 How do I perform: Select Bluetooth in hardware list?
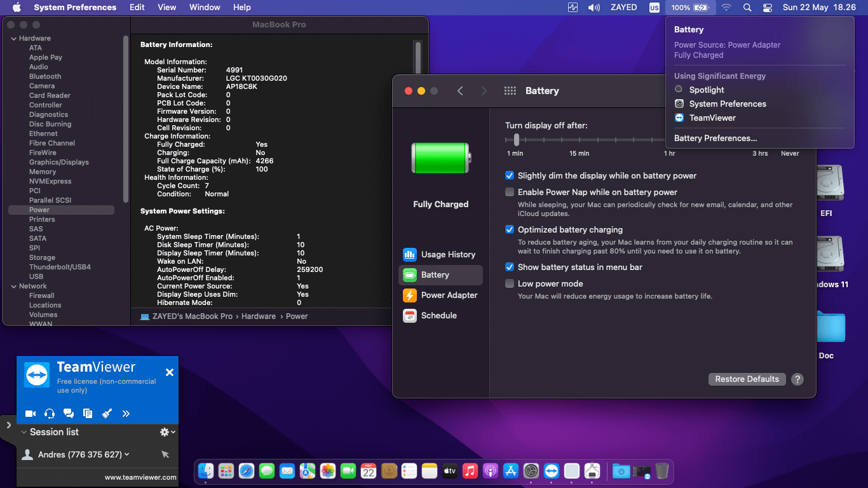pos(45,76)
